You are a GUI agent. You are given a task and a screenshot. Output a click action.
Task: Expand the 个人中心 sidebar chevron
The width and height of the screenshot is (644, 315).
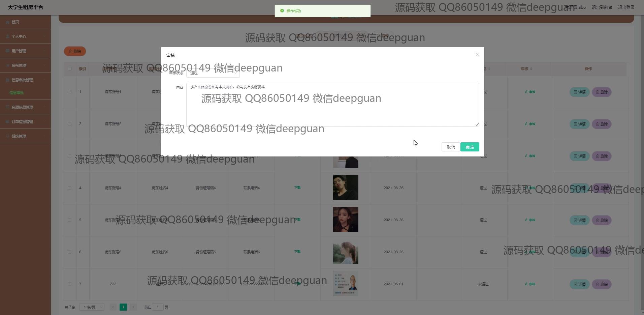click(44, 36)
